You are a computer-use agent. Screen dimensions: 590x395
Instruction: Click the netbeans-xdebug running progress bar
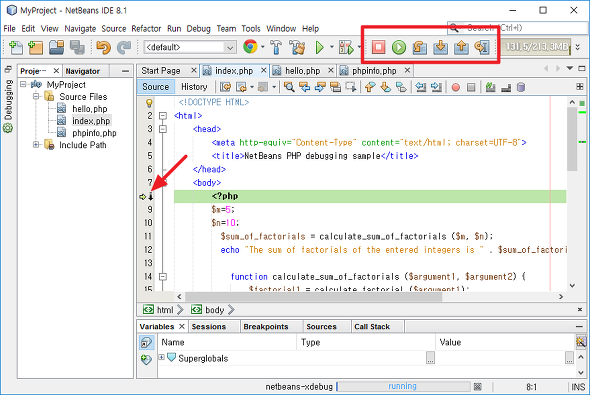(403, 386)
